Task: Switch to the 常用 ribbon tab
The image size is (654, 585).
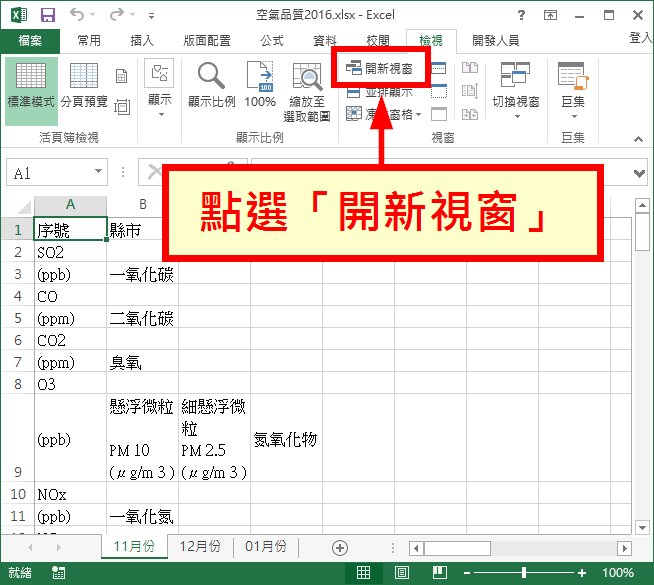Action: click(89, 41)
